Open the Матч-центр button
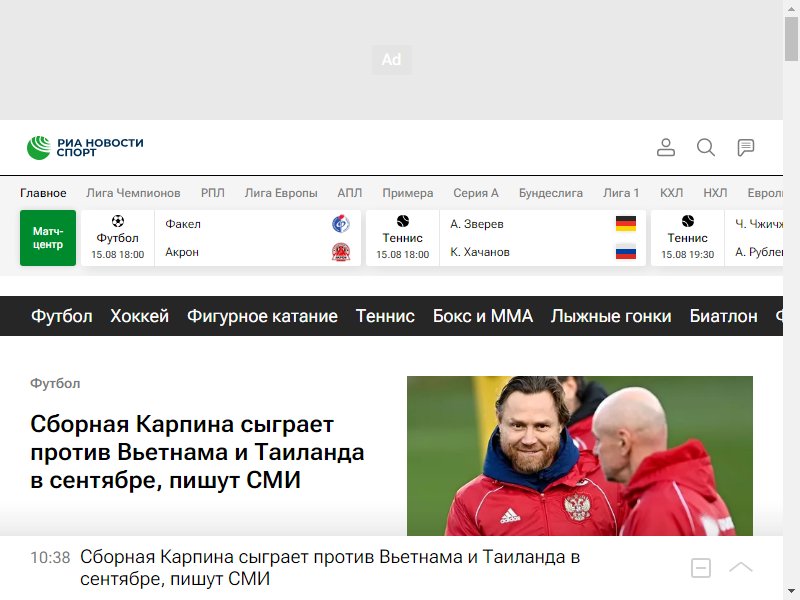Viewport: 800px width, 600px height. point(48,238)
